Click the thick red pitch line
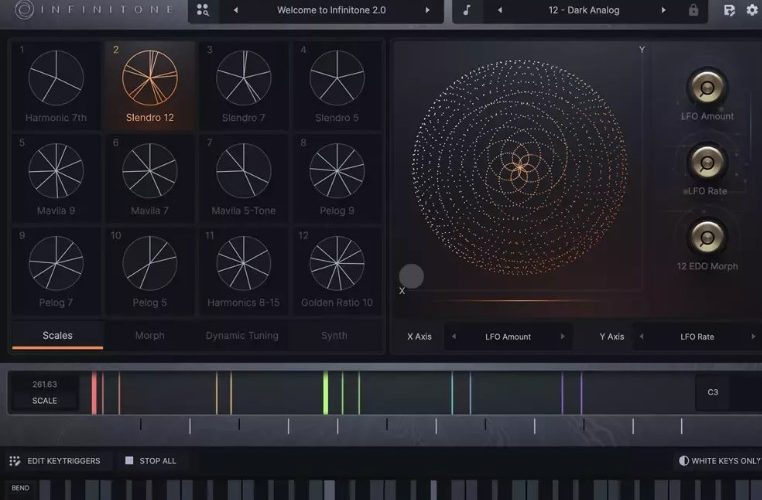Image resolution: width=762 pixels, height=500 pixels. click(x=94, y=393)
